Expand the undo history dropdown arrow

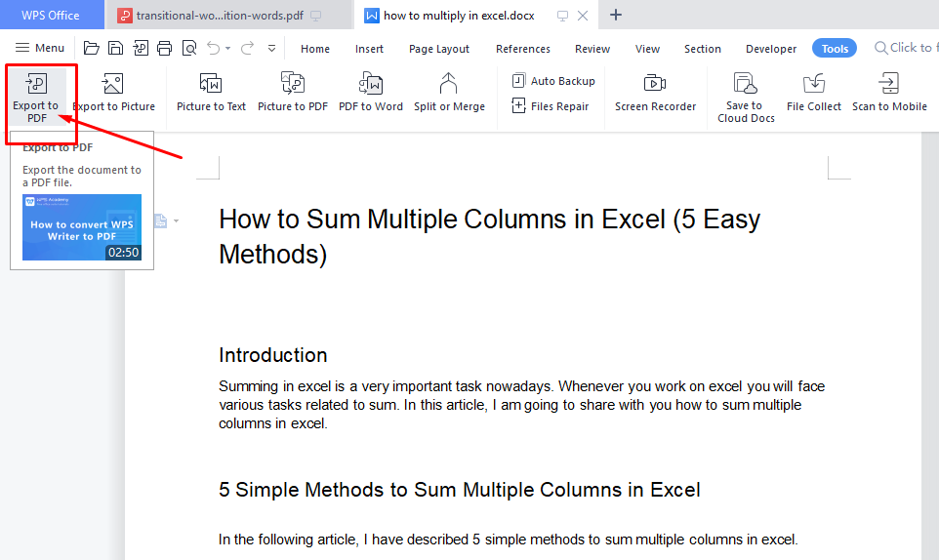click(228, 49)
